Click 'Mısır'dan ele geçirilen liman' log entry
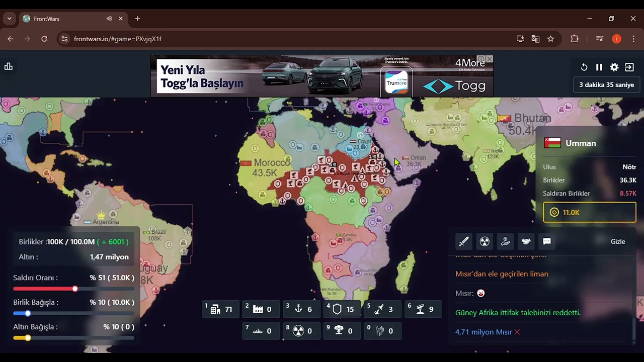 click(x=502, y=274)
